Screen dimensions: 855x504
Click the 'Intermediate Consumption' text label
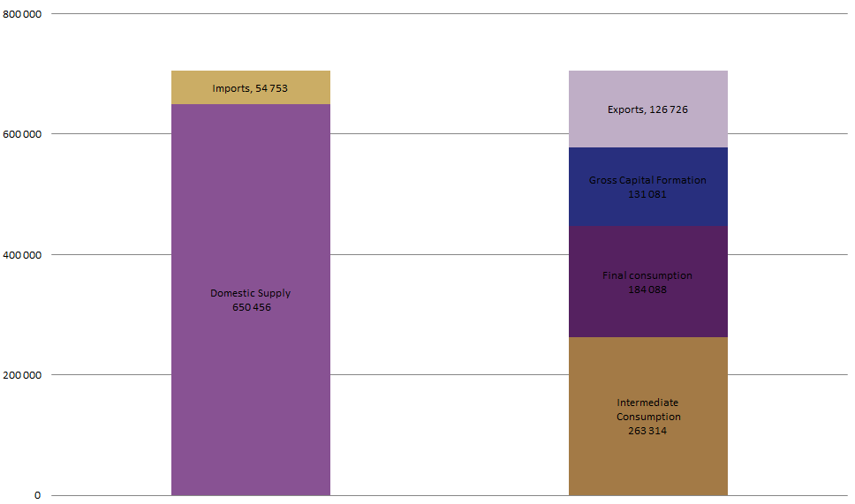[x=648, y=410]
